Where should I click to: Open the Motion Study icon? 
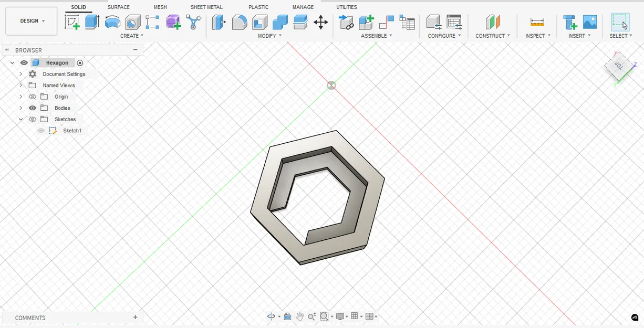pyautogui.click(x=407, y=22)
